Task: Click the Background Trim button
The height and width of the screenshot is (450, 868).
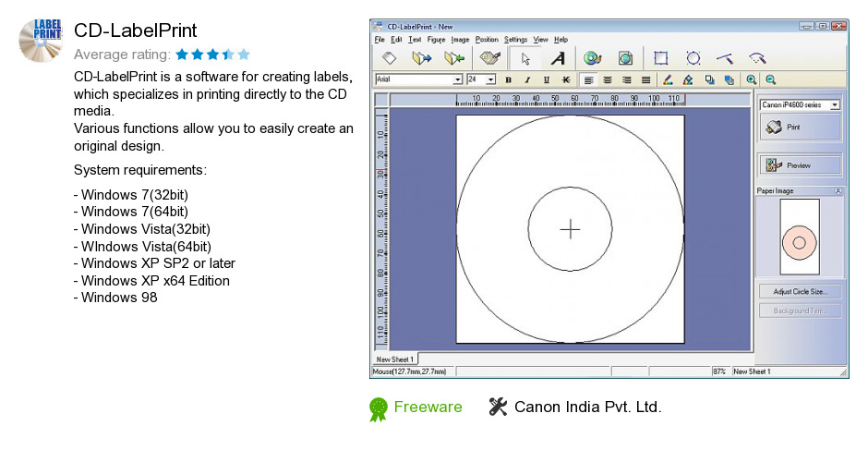Action: click(x=800, y=310)
